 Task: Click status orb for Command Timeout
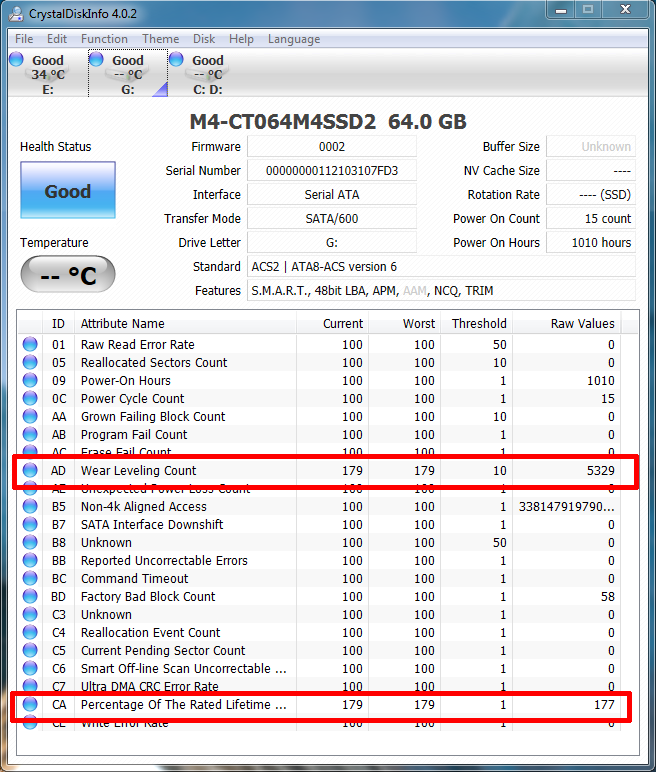[x=30, y=578]
